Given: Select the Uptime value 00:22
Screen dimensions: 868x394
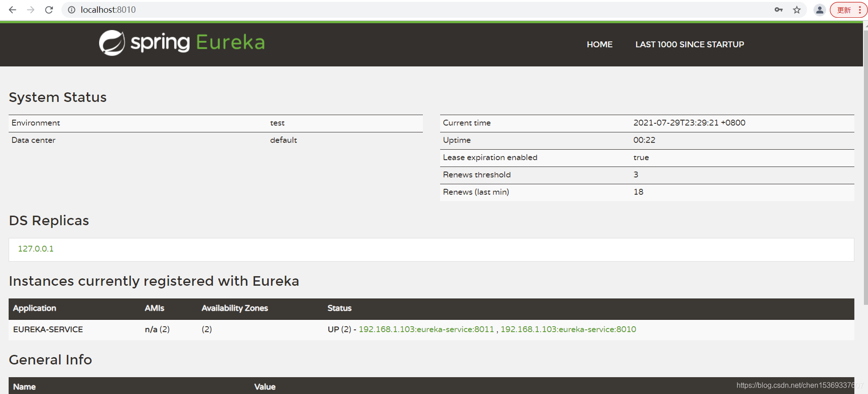Looking at the screenshot, I should pos(644,140).
